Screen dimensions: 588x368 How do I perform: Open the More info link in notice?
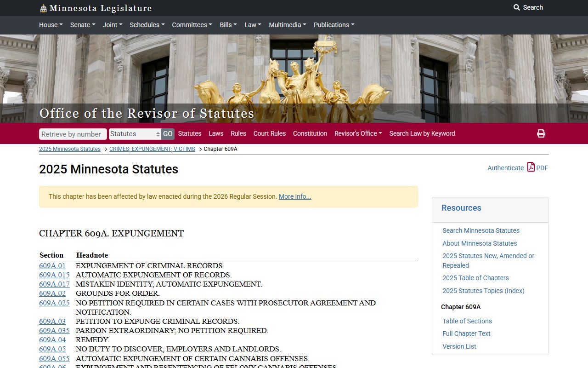coord(295,196)
